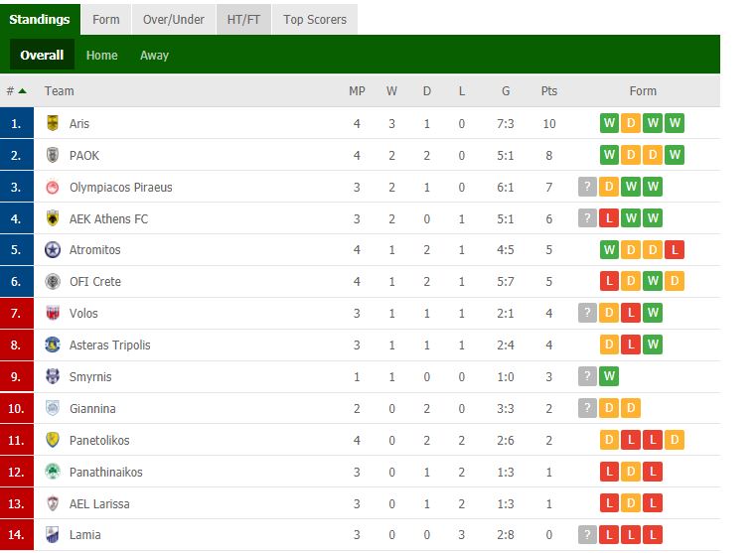Click the MP column header

tap(357, 91)
